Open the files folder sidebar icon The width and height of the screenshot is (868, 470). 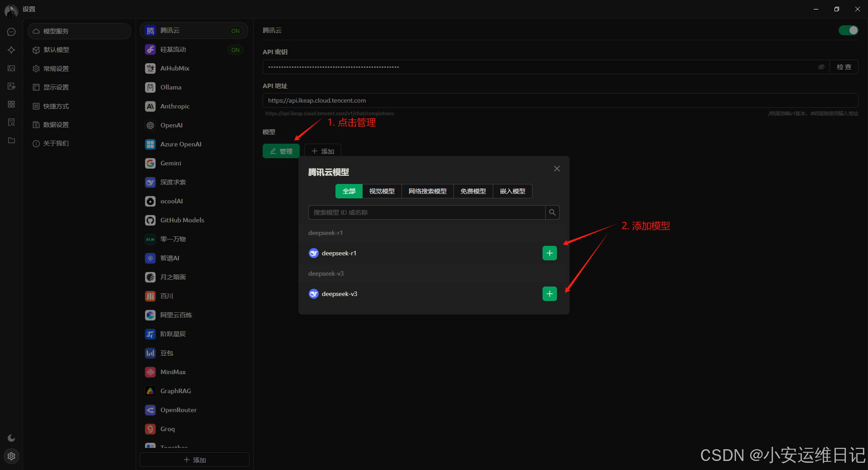pyautogui.click(x=11, y=140)
